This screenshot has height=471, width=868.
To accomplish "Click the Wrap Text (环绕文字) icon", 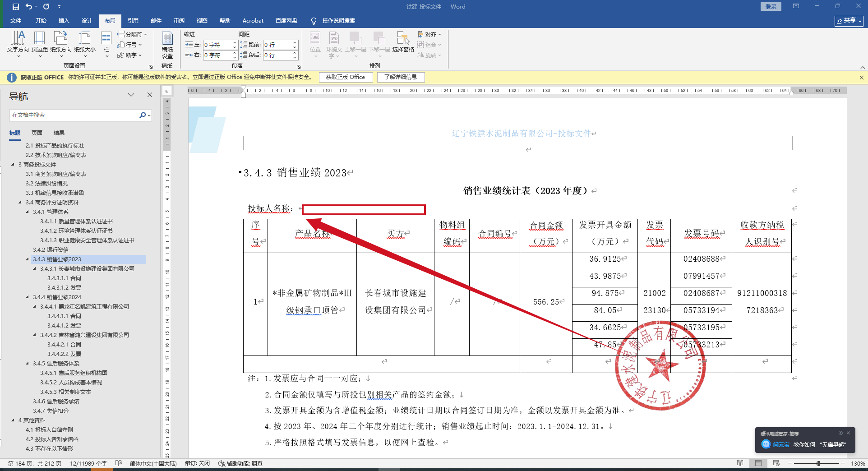I will (x=334, y=44).
